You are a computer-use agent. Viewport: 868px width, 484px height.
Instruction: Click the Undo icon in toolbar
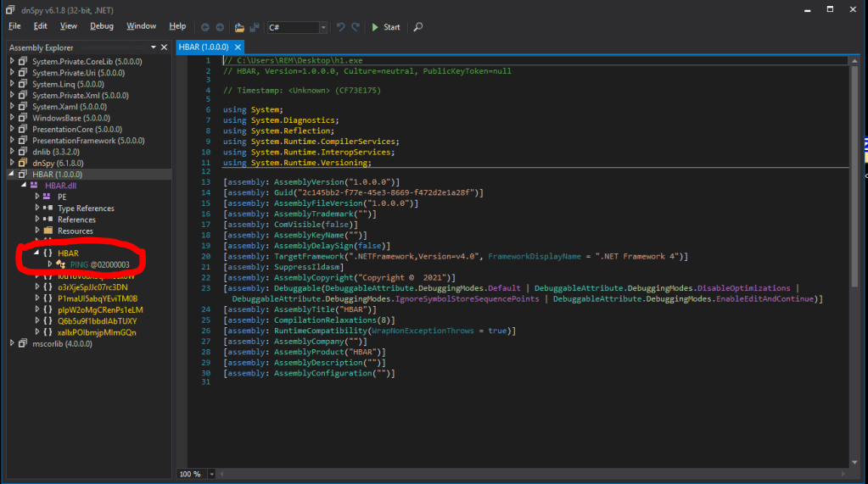coord(341,27)
